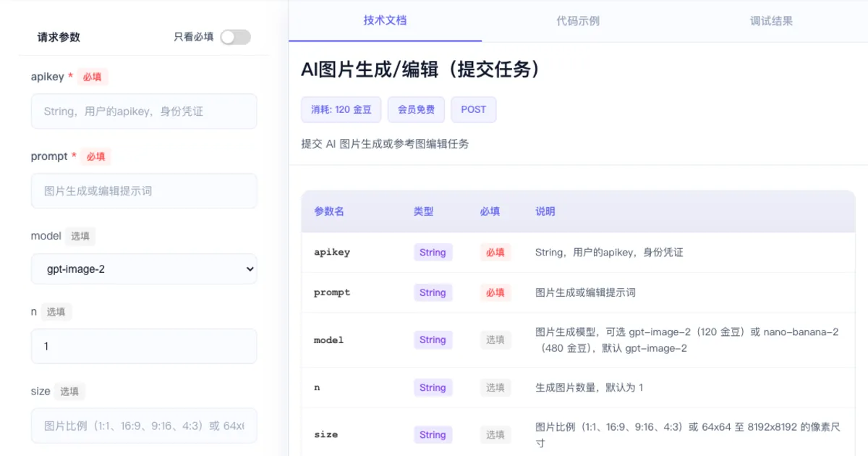Click the AI图片生成/编辑（提交任务）title
868x456 pixels.
(421, 69)
